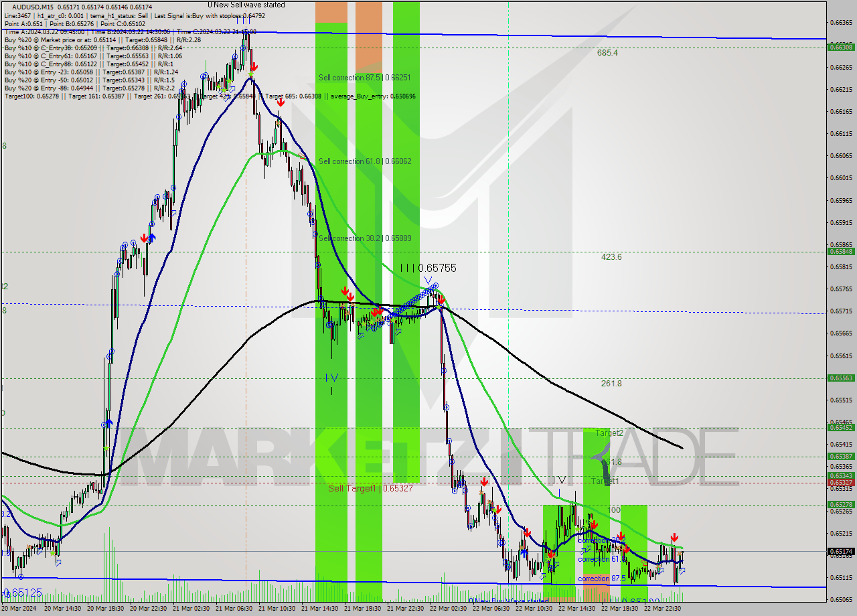The width and height of the screenshot is (857, 616).
Task: Click the green 0.65452 price tag
Action: tap(841, 427)
